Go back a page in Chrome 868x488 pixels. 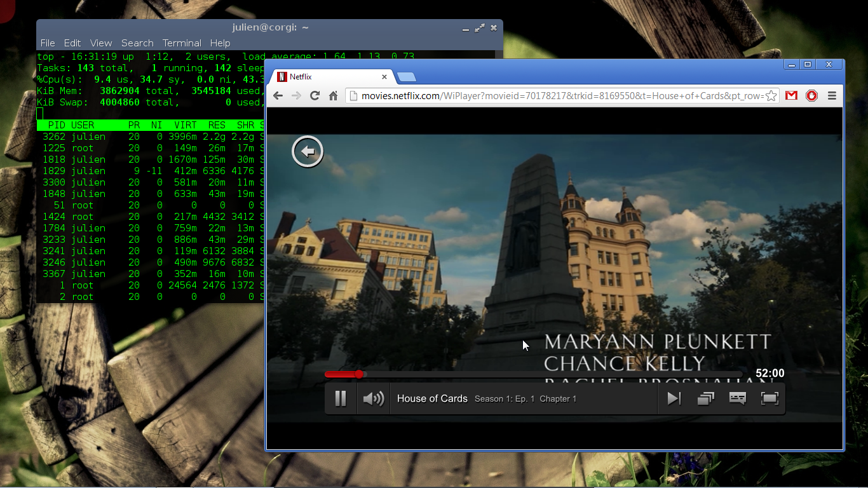point(278,95)
